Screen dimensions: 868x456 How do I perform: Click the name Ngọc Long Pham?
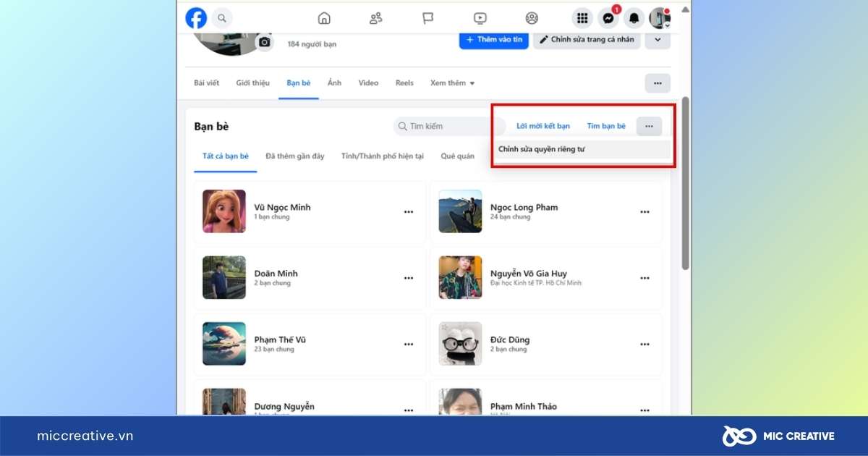(x=524, y=207)
